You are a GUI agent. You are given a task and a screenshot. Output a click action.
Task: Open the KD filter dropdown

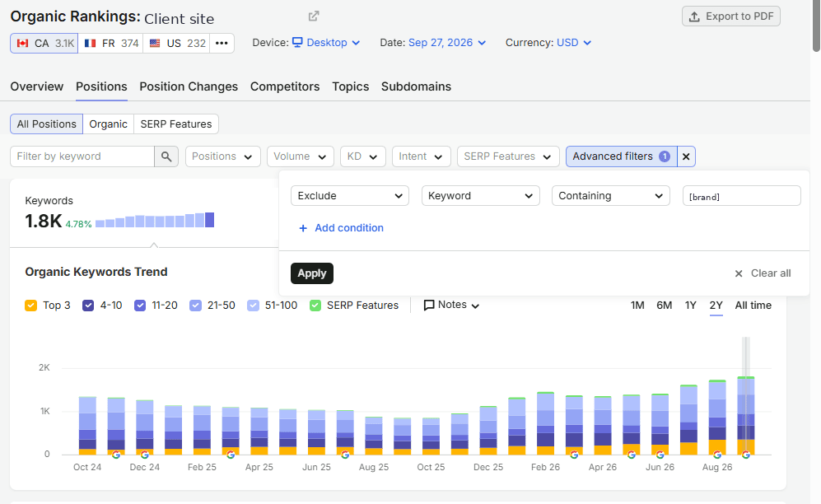tap(363, 156)
